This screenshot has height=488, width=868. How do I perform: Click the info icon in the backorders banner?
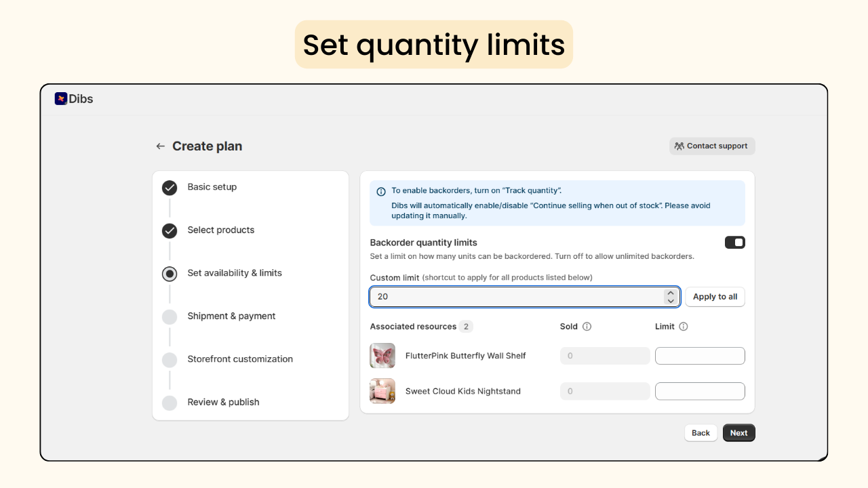(379, 190)
